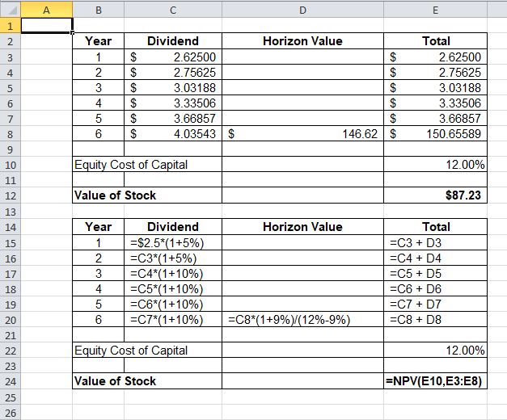Select total cell showing 150.65589

pos(436,134)
